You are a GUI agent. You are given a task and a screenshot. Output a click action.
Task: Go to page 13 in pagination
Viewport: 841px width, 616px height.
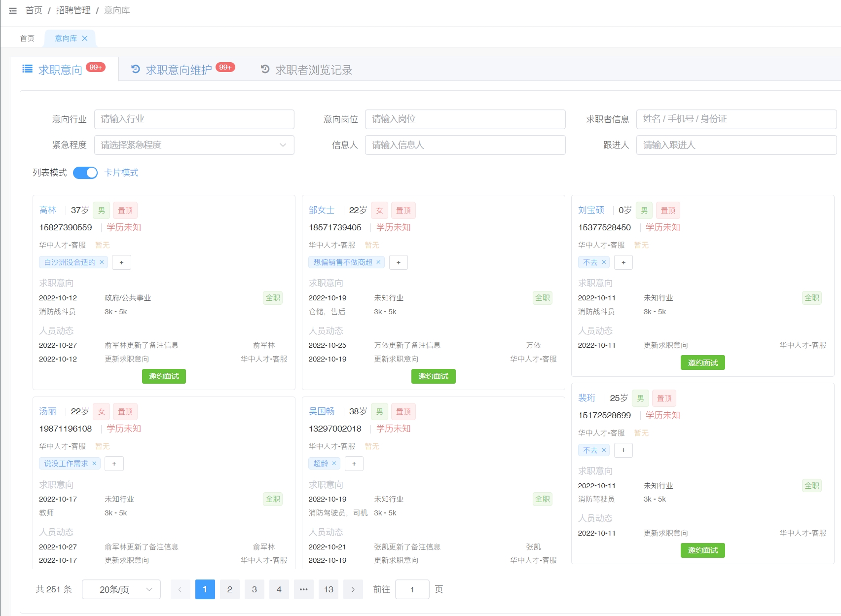329,589
